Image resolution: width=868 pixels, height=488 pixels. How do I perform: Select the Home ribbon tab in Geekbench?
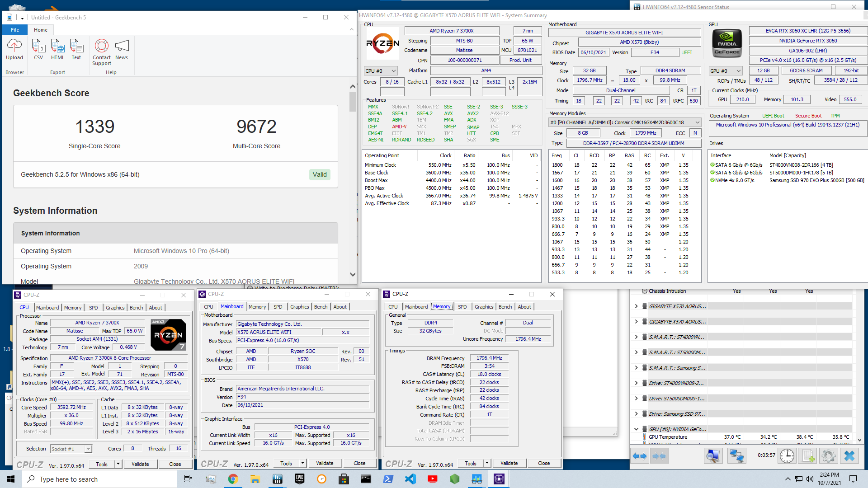click(x=41, y=30)
